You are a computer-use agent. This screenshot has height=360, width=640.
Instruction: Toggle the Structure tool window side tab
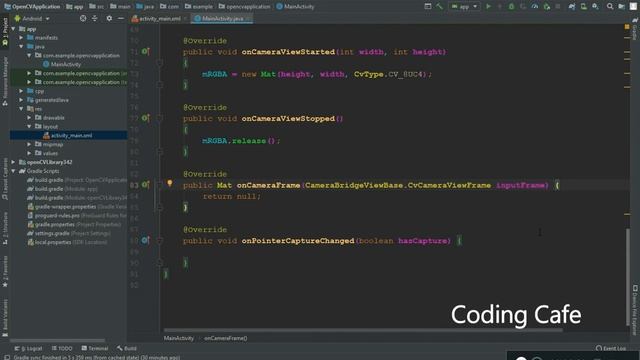[x=5, y=228]
